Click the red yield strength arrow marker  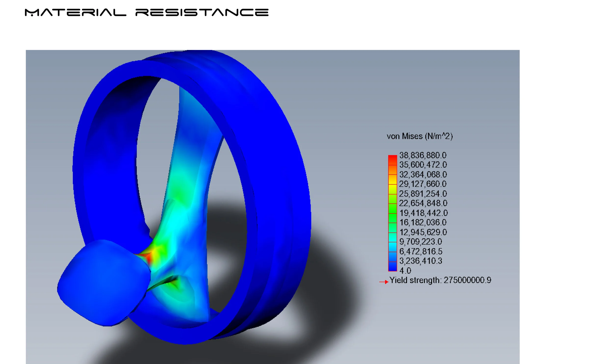(384, 282)
